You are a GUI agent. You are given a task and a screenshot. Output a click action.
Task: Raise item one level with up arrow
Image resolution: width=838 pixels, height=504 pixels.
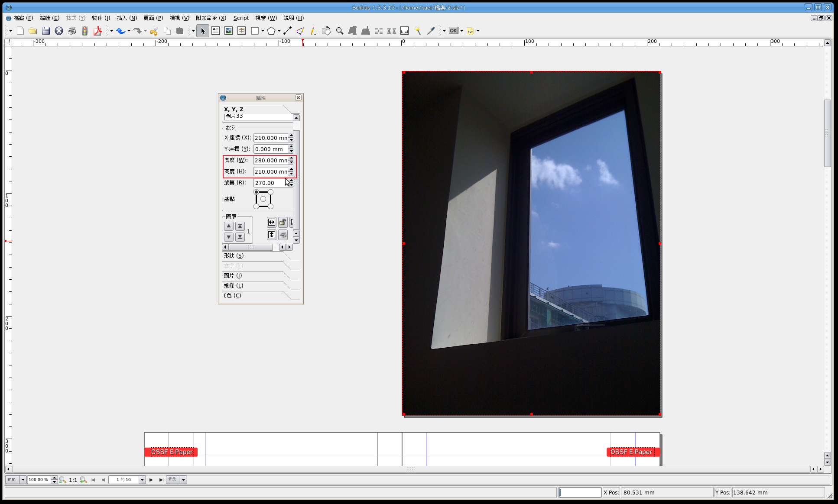point(229,226)
